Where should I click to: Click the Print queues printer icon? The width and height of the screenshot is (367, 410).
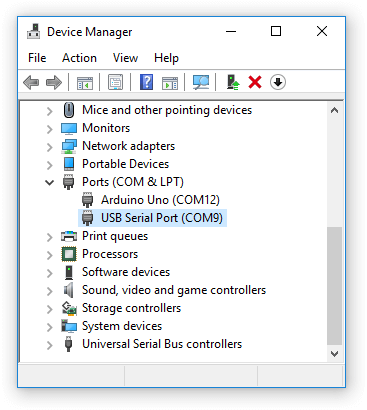point(69,236)
